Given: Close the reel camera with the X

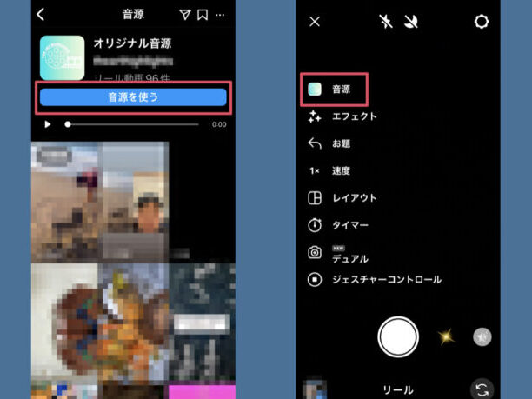Looking at the screenshot, I should (315, 22).
